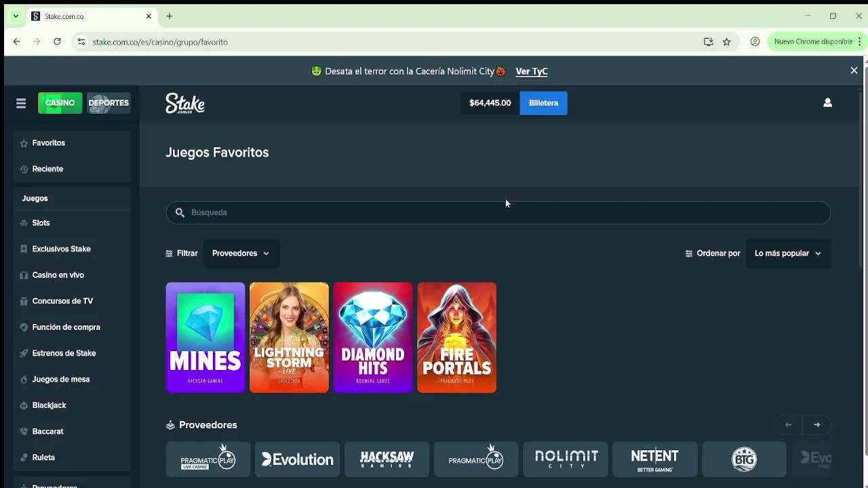Viewport: 868px width, 488px height.
Task: Click the Estrenos de Stake icon in the sidebar
Action: tap(24, 353)
